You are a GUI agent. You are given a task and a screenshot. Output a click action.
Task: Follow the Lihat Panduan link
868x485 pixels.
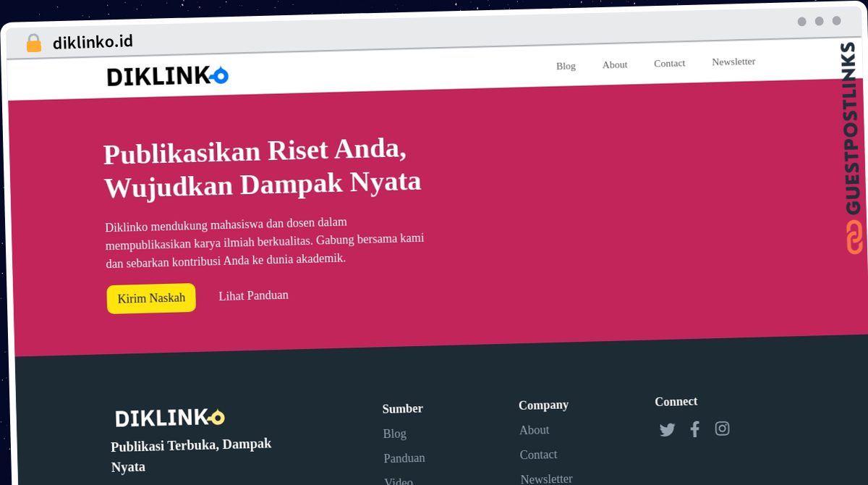coord(253,295)
